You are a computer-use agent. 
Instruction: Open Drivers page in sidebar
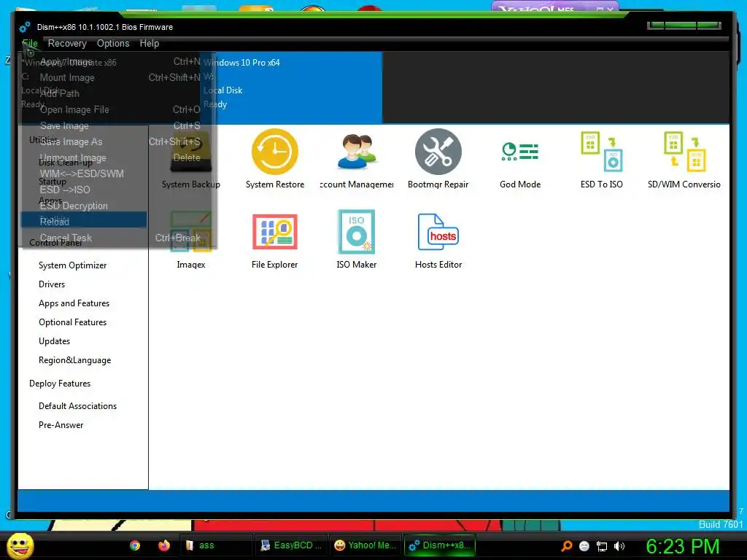[x=52, y=284]
